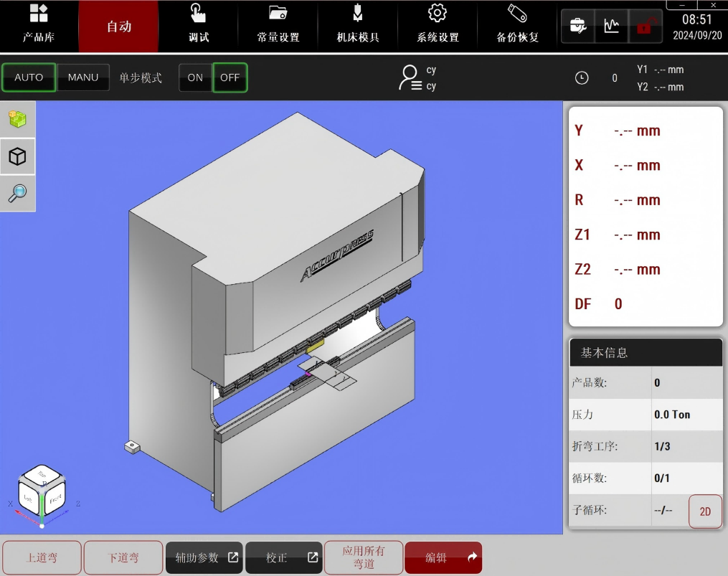The image size is (728, 576).
Task: Click the clock timer icon
Action: pyautogui.click(x=582, y=78)
